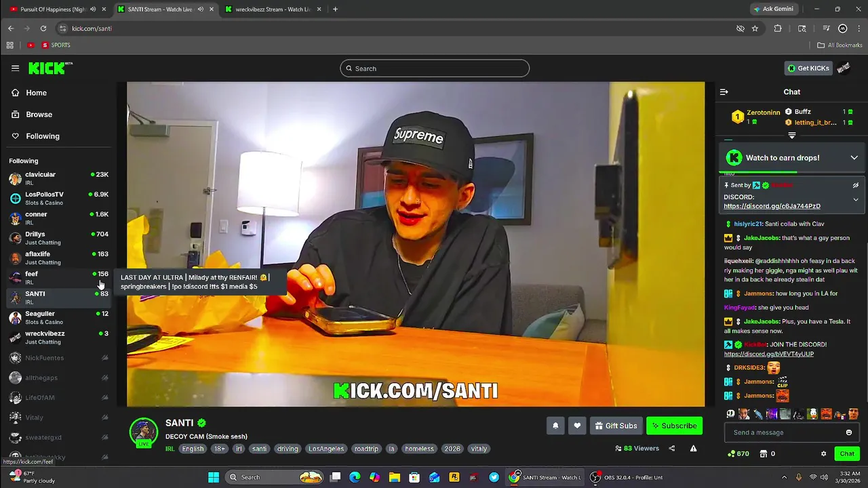Open Windows Start menu
Image resolution: width=868 pixels, height=488 pixels.
tap(214, 477)
